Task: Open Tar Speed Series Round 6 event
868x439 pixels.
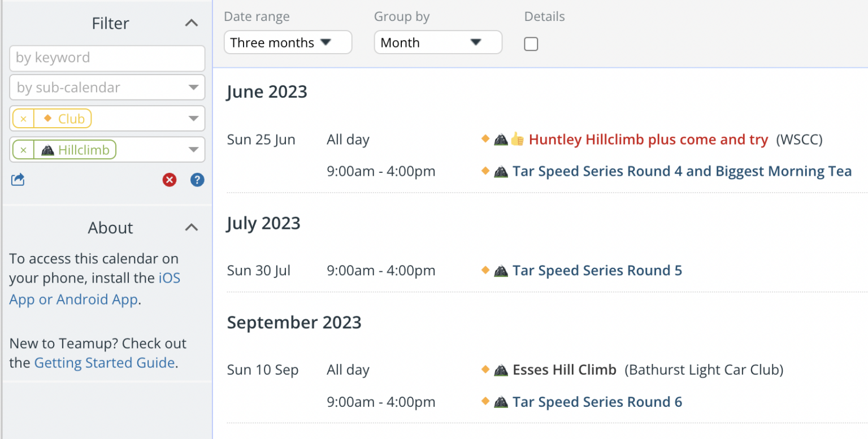Action: [597, 402]
